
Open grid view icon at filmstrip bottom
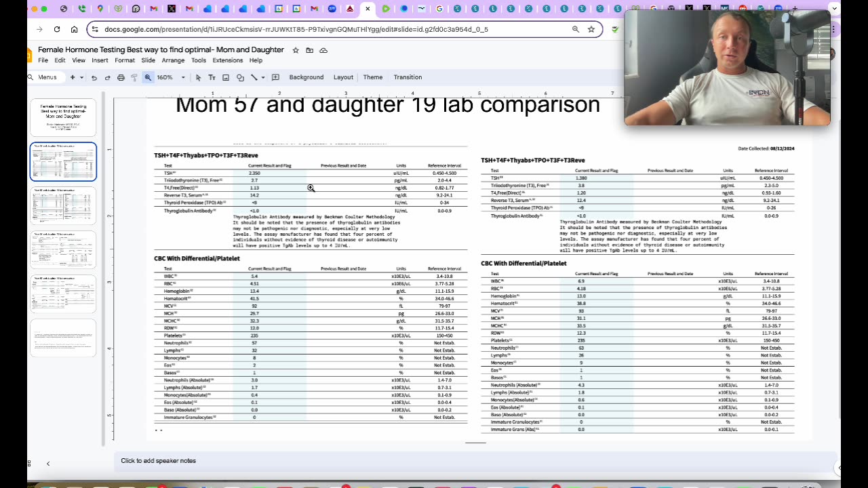coord(29,464)
